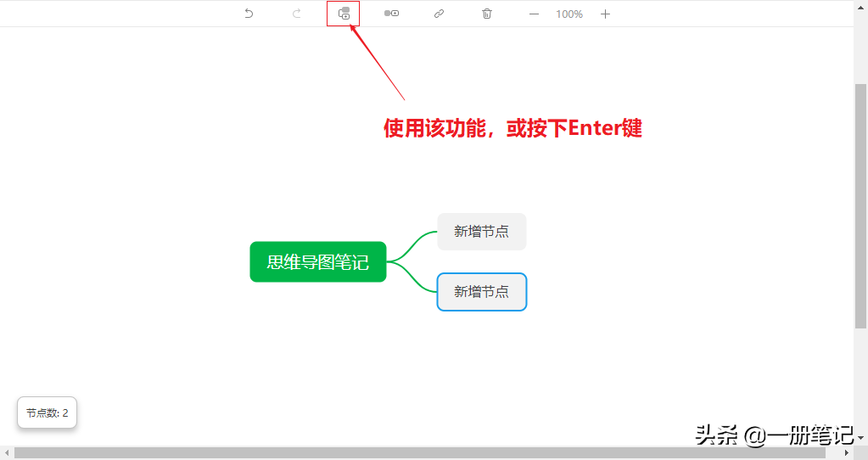Viewport: 868px width, 460px height.
Task: Delete node with trash icon
Action: 486,14
